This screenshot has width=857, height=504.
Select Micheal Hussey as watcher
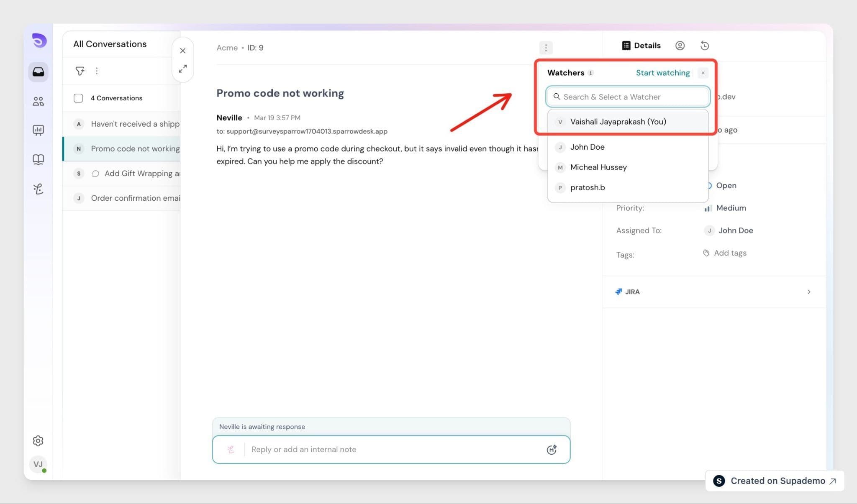click(628, 167)
